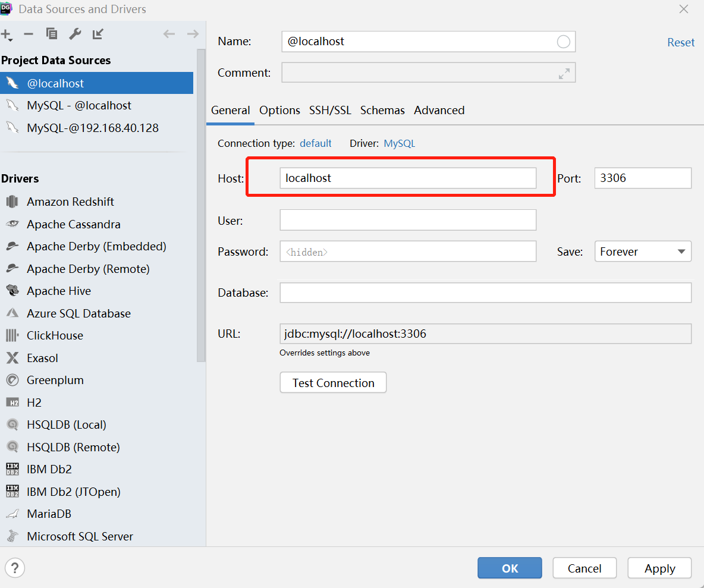Screen dimensions: 704x588
Task: Open the password Save dropdown showing Forever
Action: [x=643, y=251]
